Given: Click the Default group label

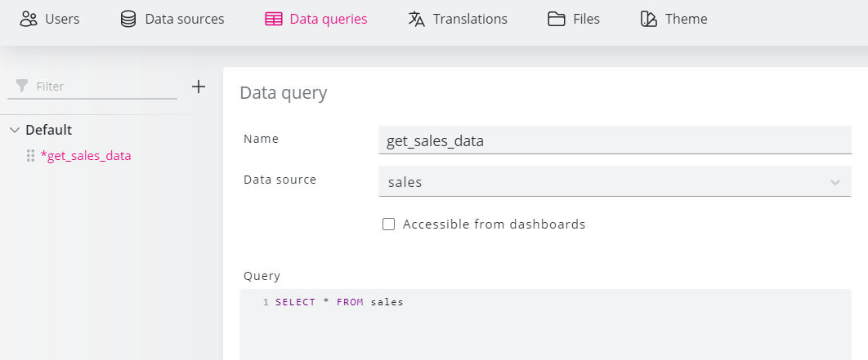Looking at the screenshot, I should 49,130.
